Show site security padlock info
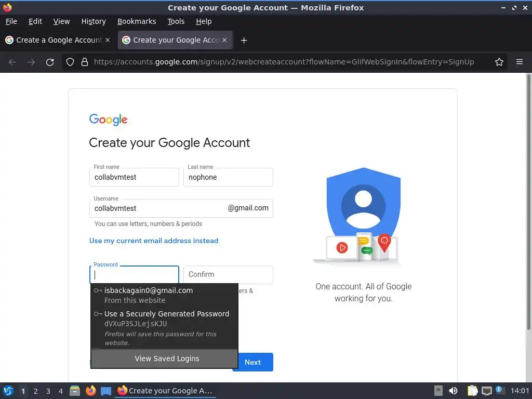This screenshot has height=399, width=532. coord(85,62)
